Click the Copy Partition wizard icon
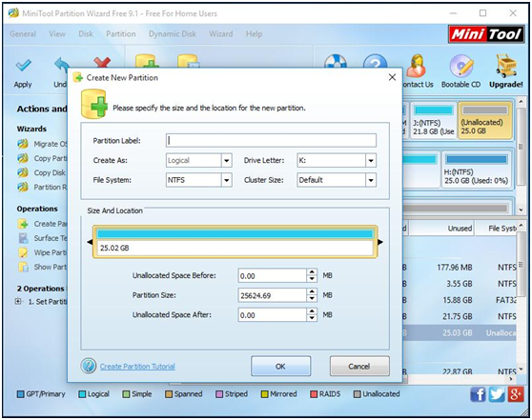 23,158
